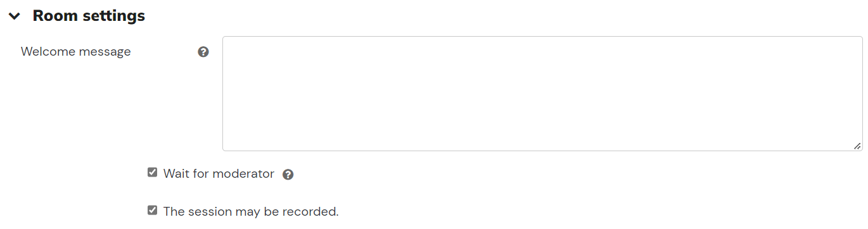Show the Welcome message question-mark tooltip
Screen dimensions: 868x229
click(x=203, y=52)
